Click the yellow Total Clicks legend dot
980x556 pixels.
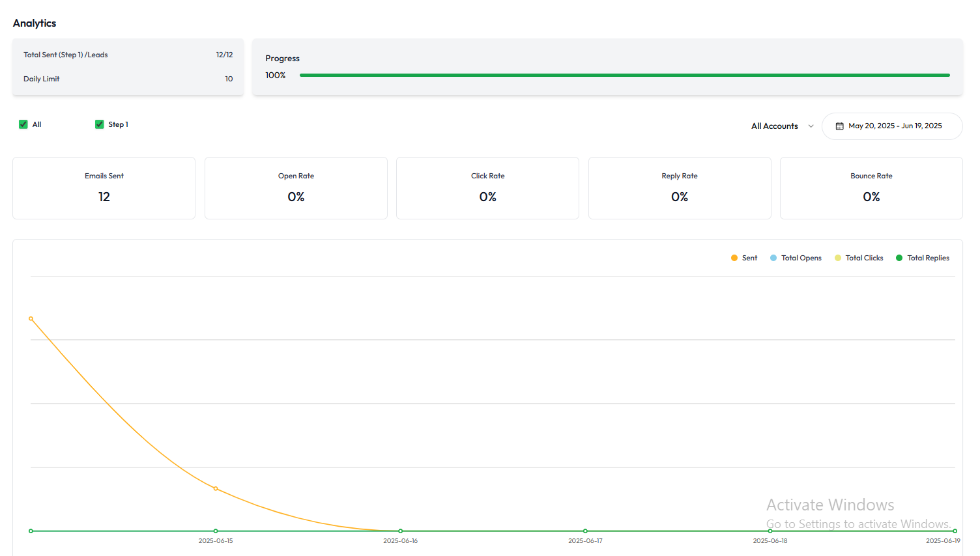click(x=838, y=258)
